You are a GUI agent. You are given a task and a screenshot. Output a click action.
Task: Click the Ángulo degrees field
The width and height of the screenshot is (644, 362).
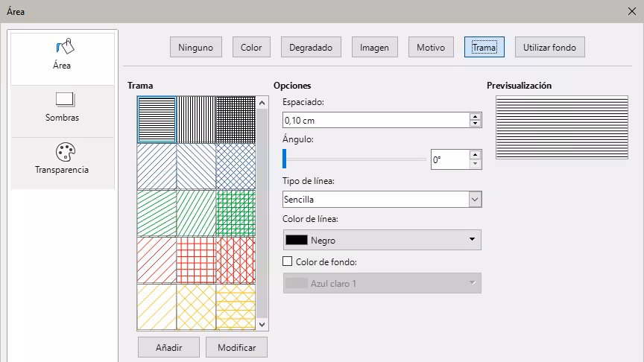tap(450, 159)
